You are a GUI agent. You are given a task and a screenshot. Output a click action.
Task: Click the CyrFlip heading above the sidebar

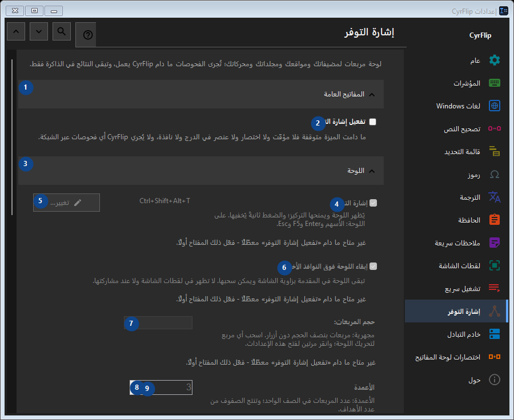tap(480, 35)
